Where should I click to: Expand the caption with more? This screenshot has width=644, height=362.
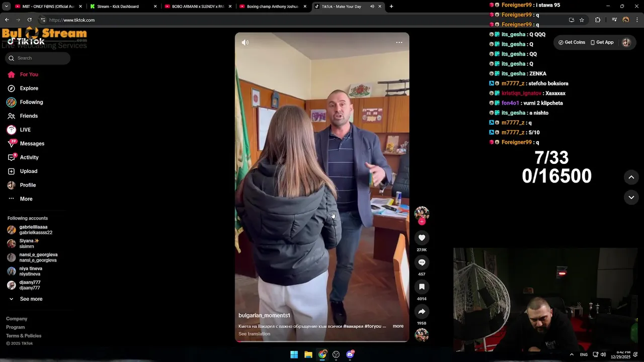398,326
